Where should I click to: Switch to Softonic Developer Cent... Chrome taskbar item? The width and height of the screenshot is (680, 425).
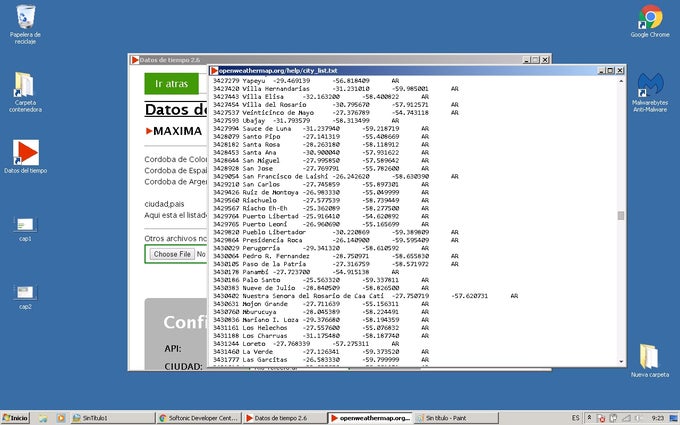click(199, 418)
